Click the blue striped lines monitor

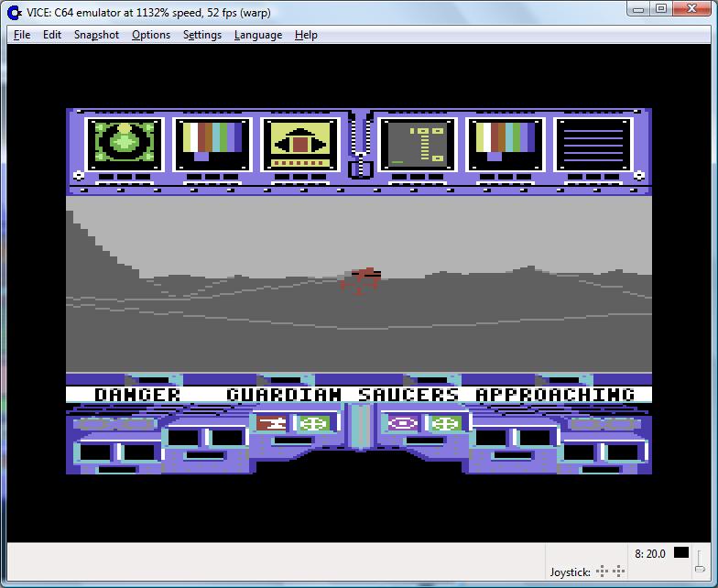593,145
